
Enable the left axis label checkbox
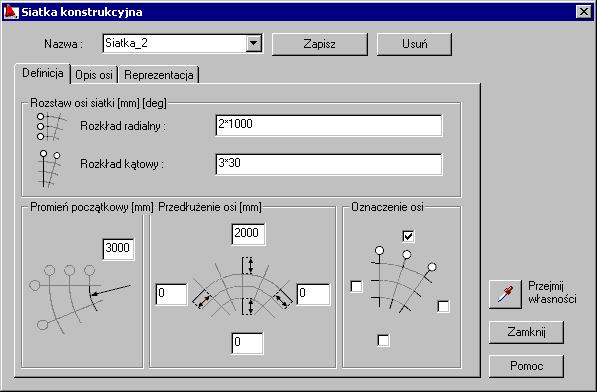point(356,286)
